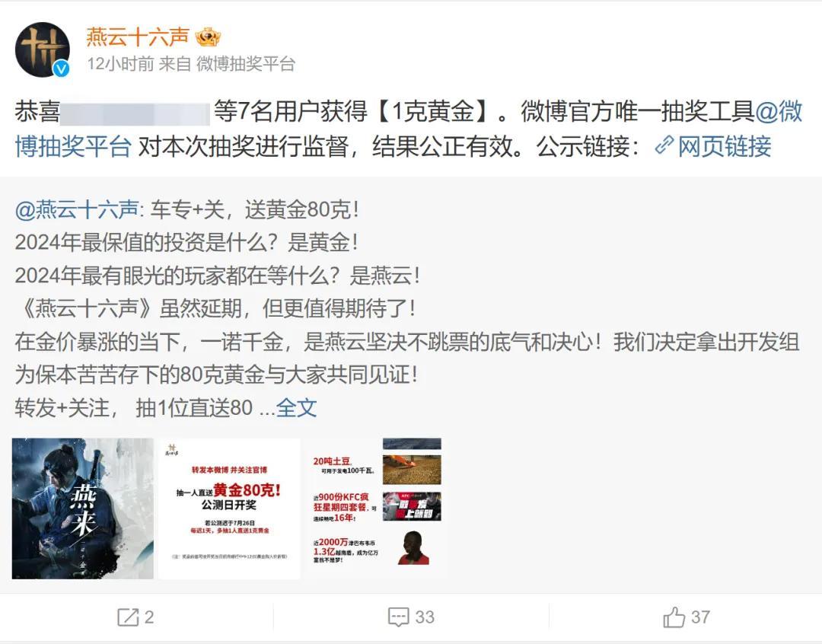Viewport: 822px width, 644px height.
Task: Click the crown membership badge icon
Action: coord(208,37)
